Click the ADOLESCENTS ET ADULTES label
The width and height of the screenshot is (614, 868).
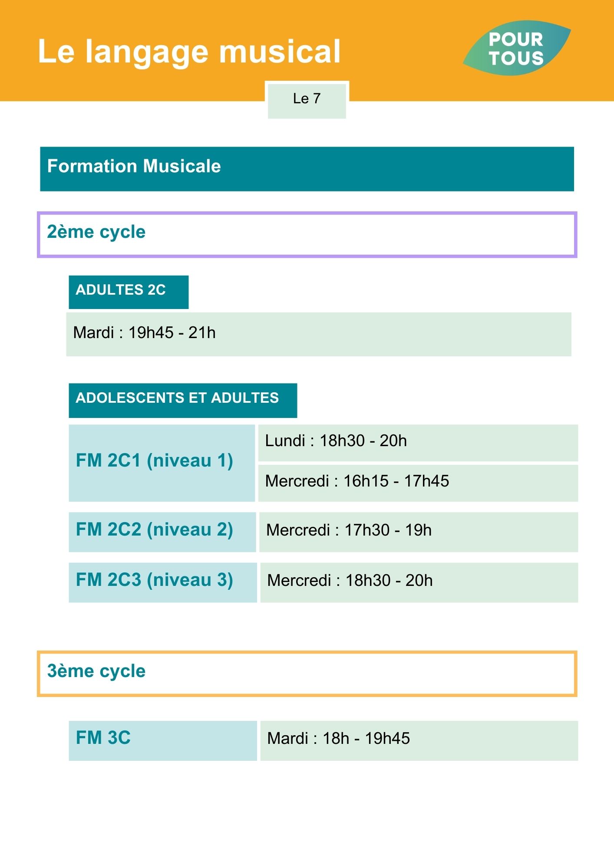point(183,401)
